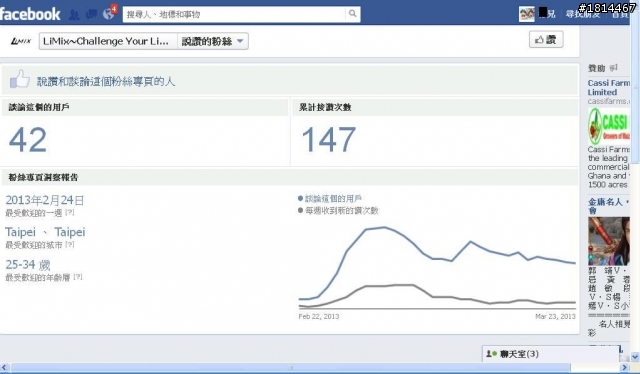This screenshot has height=374, width=640.
Task: Click the horizontal scrollbar left arrow
Action: tap(4, 367)
